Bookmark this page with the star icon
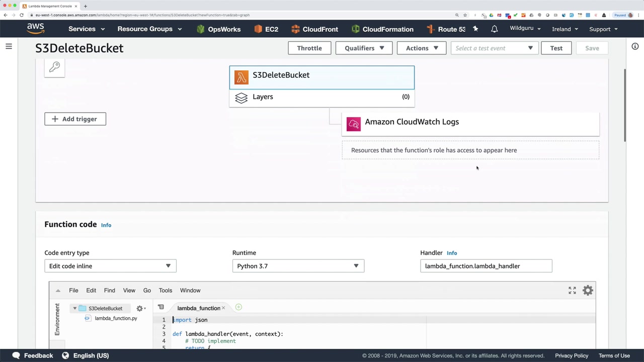The height and width of the screenshot is (362, 644). click(465, 15)
